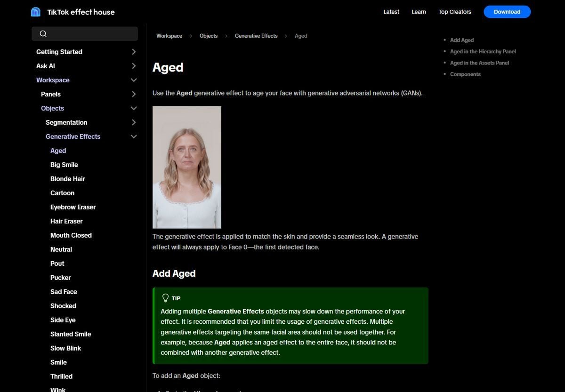Go to Workspace in breadcrumb
The image size is (565, 392).
point(169,36)
